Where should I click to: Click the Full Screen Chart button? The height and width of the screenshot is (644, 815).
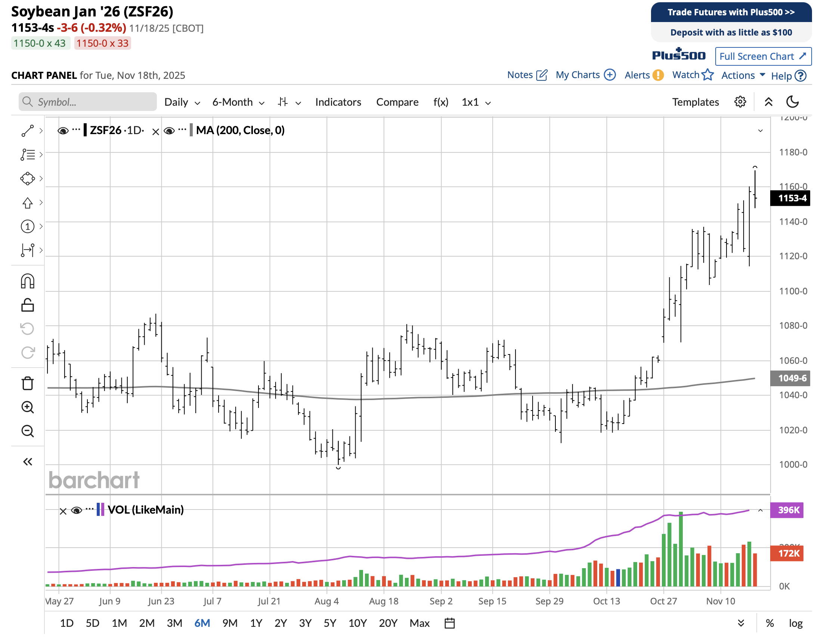[763, 56]
